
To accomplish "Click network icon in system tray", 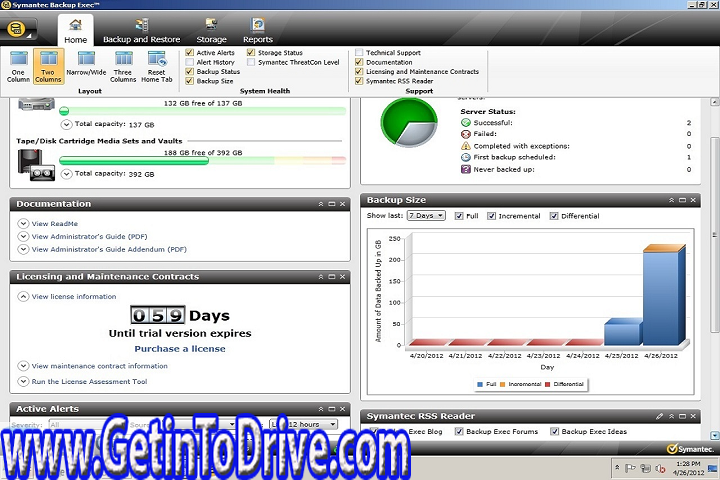I will point(645,468).
